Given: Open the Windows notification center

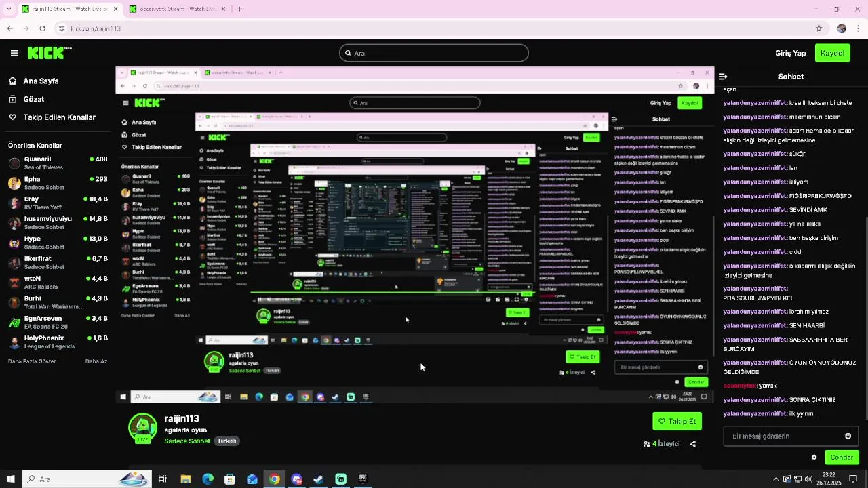Looking at the screenshot, I should (x=853, y=479).
